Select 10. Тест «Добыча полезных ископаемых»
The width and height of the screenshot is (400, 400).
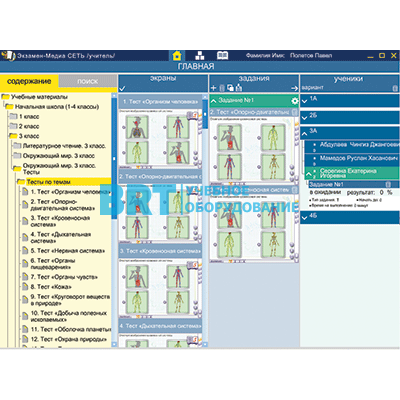pyautogui.click(x=65, y=316)
